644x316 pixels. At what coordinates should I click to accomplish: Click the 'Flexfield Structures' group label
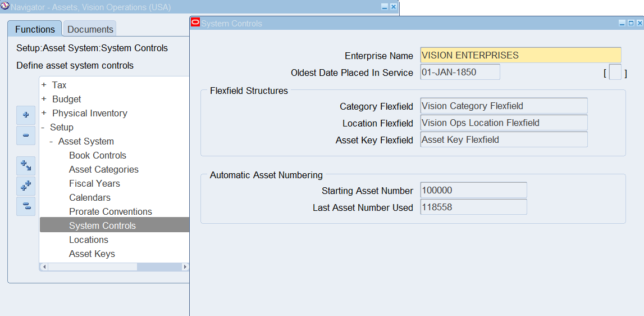249,91
